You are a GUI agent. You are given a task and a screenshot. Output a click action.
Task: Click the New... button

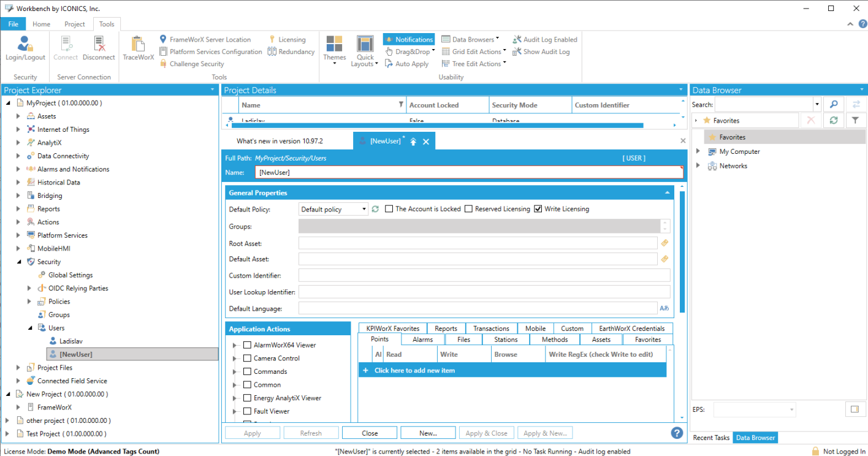pyautogui.click(x=428, y=433)
